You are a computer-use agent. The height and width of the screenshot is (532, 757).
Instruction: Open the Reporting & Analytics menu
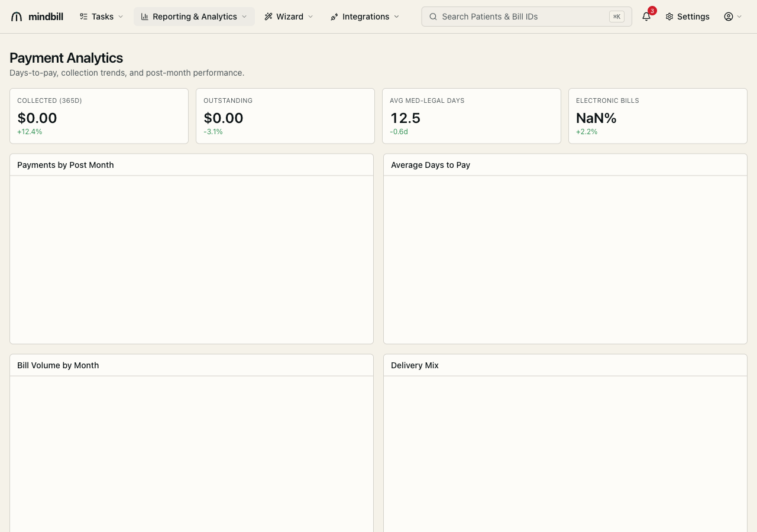[194, 17]
